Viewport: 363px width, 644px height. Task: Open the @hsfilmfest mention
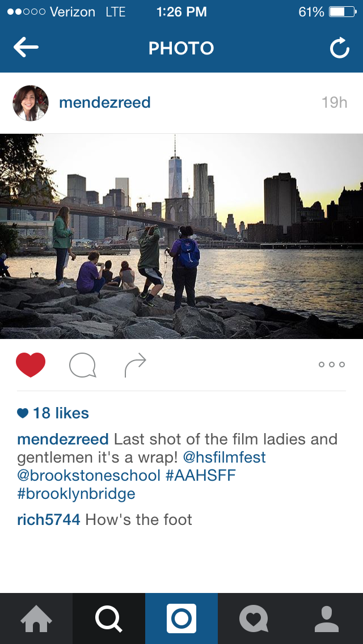(225, 457)
